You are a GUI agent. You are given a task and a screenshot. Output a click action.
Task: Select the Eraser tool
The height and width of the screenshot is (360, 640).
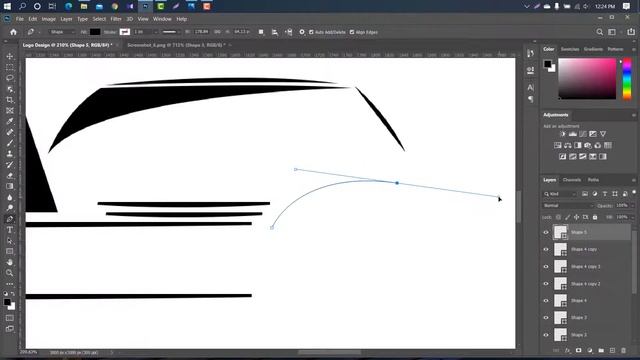[10, 176]
